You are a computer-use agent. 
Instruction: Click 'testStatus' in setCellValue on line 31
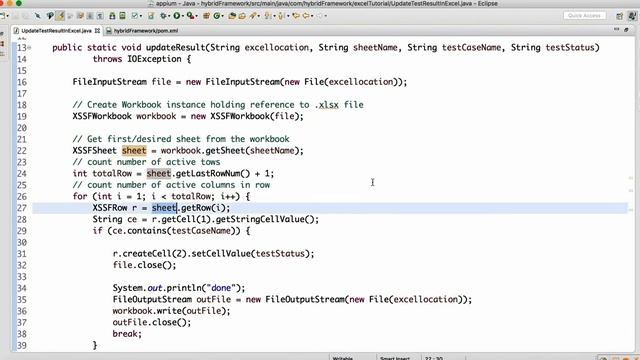(x=280, y=254)
